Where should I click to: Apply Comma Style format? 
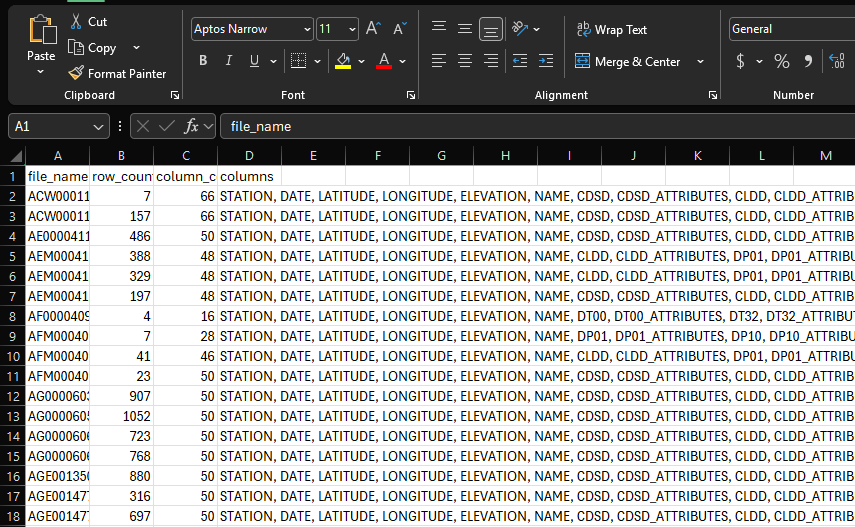click(808, 61)
